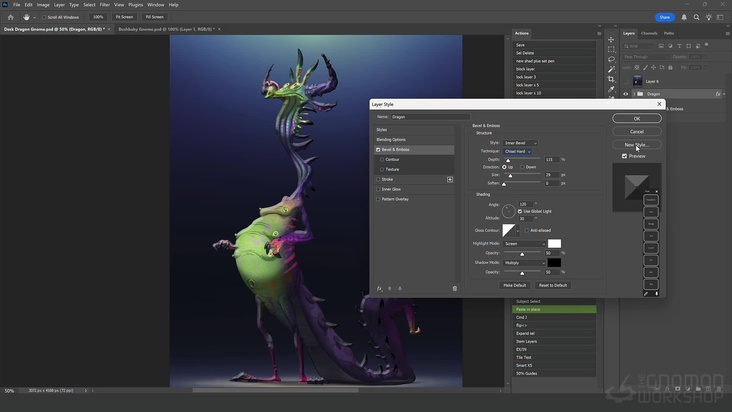Open the Kind filter dropdown in Layers

(x=639, y=46)
